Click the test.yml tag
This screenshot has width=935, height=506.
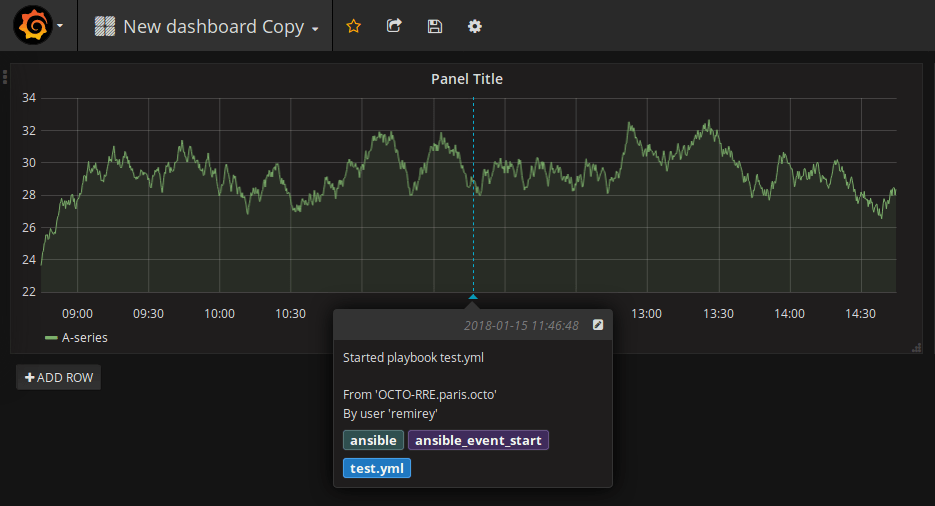click(377, 468)
